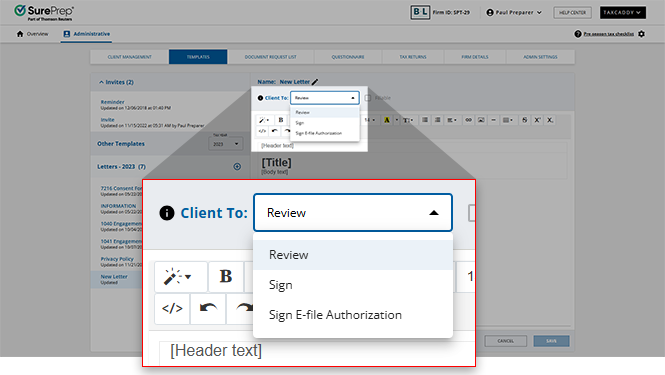This screenshot has width=665, height=375.
Task: Open the font color picker arrow
Action: tap(397, 120)
